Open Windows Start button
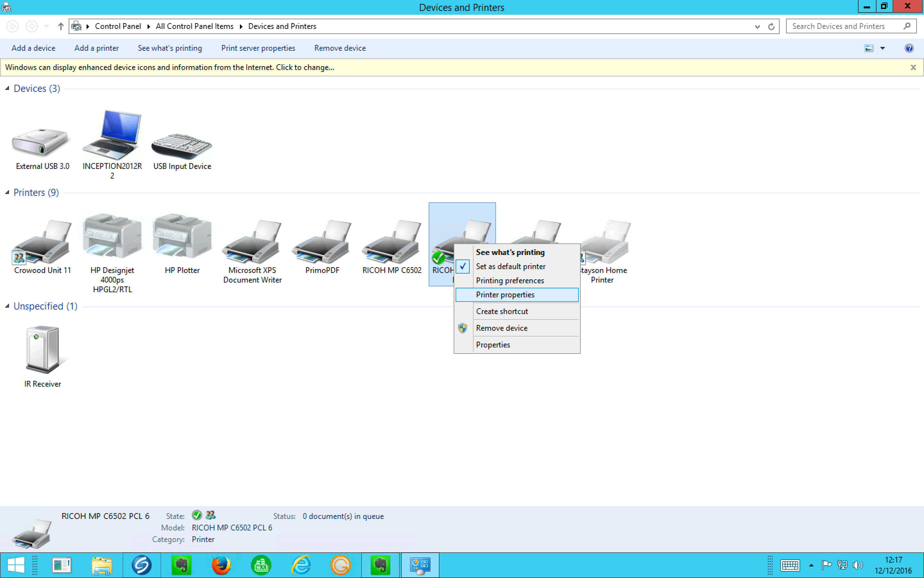The width and height of the screenshot is (924, 578). point(16,565)
